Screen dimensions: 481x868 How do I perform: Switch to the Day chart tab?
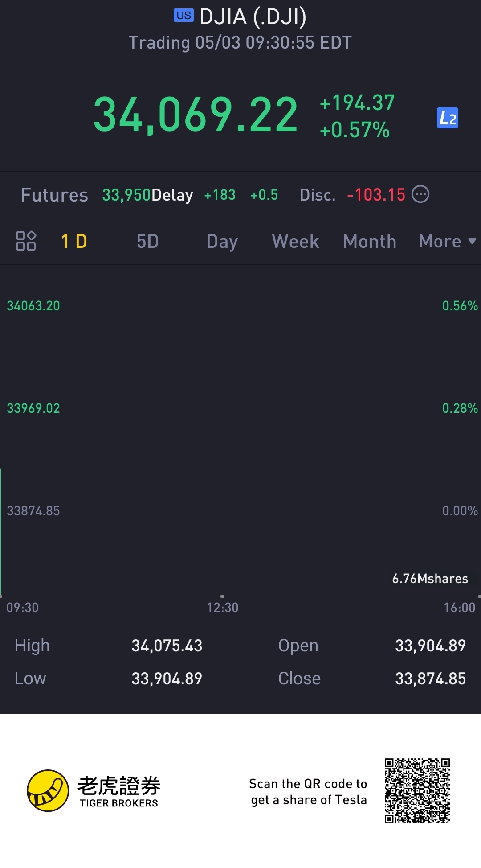(222, 242)
